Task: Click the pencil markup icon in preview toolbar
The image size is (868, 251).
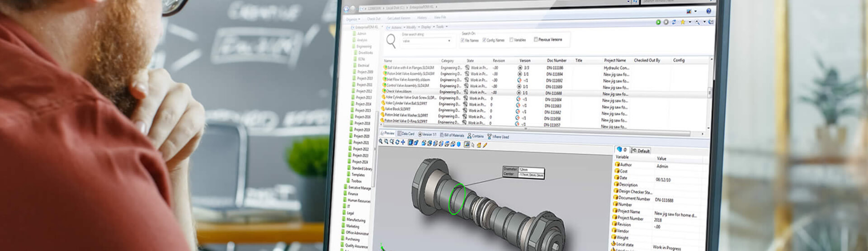Action: [x=485, y=145]
